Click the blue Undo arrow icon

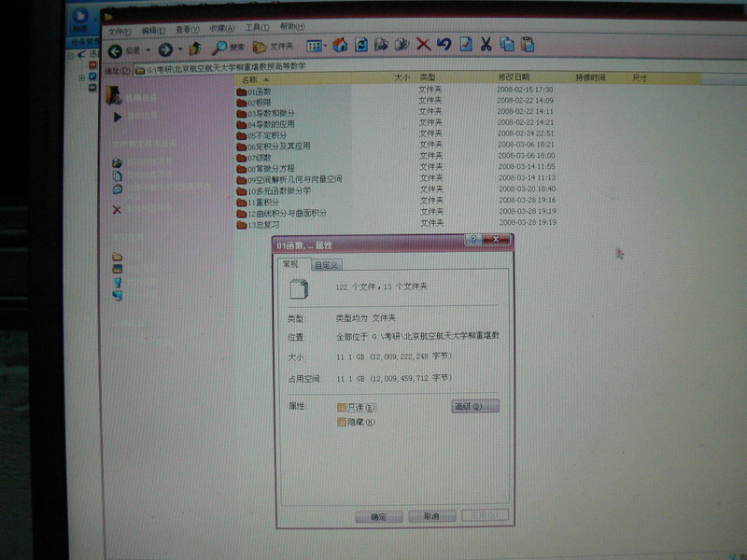tap(444, 44)
